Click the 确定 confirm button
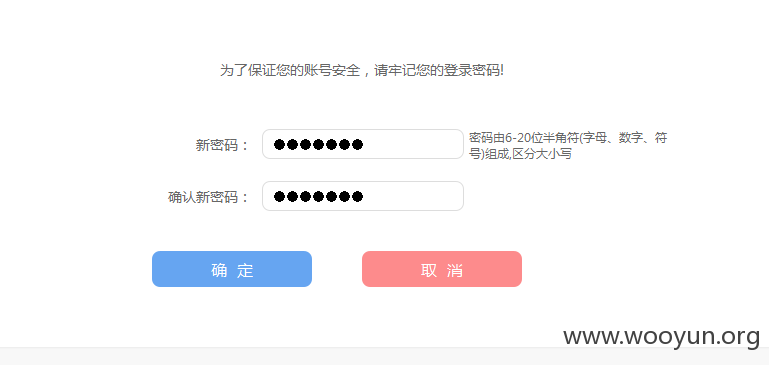Screen dimensions: 769x365 [231, 269]
